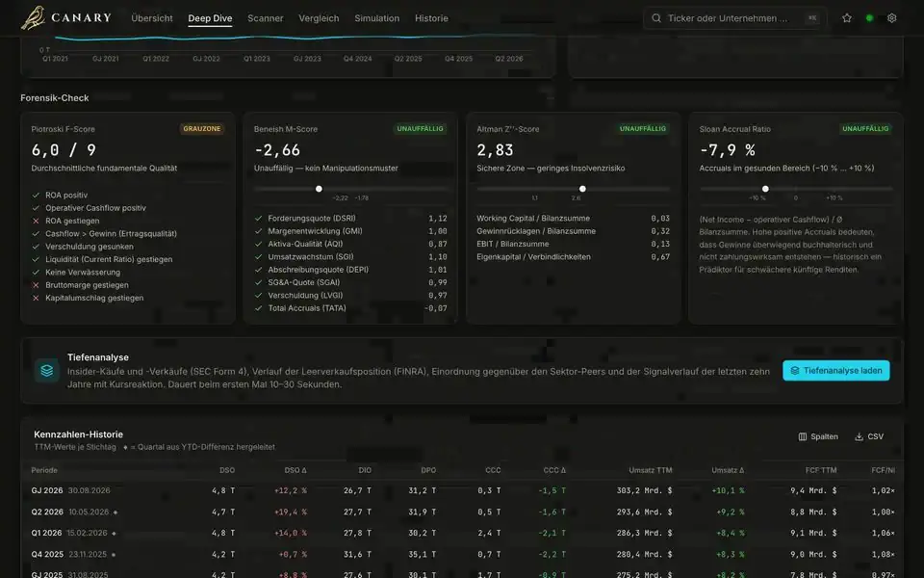
Task: Open the Simulation tab
Action: (377, 18)
